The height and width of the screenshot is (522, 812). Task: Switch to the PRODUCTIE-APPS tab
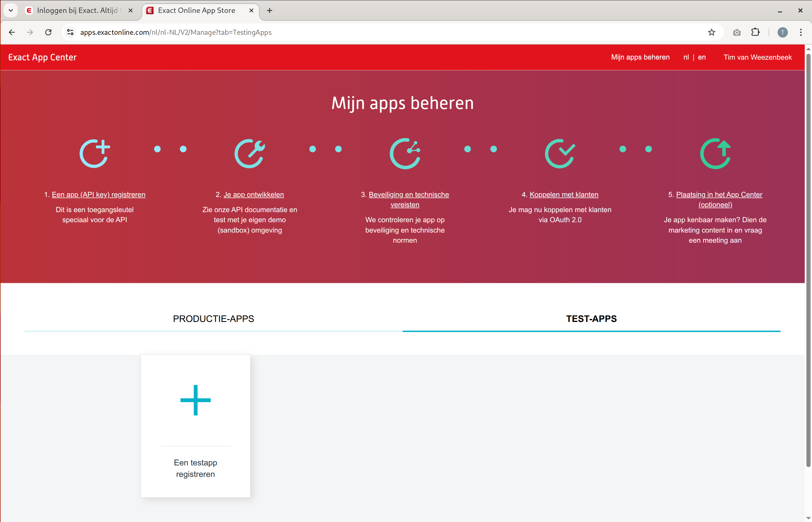[213, 319]
